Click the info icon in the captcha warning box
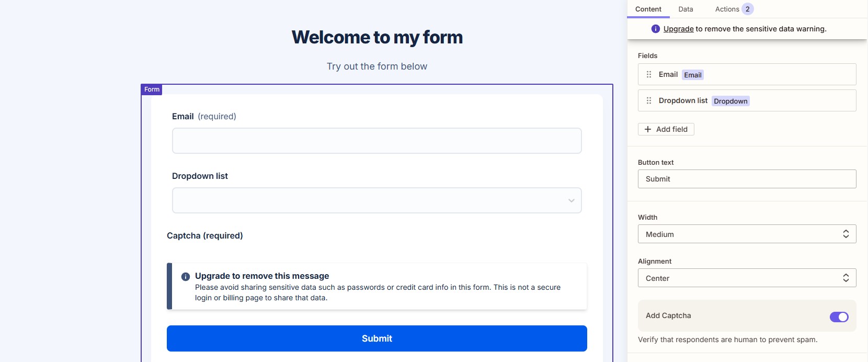The image size is (868, 362). point(184,276)
